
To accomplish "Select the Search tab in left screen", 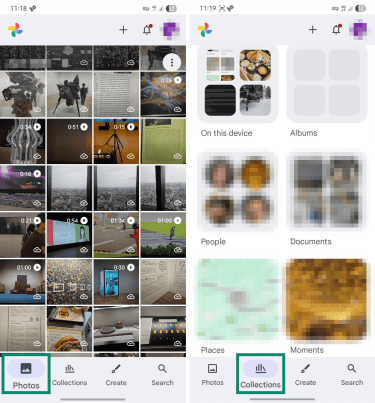I will 162,375.
